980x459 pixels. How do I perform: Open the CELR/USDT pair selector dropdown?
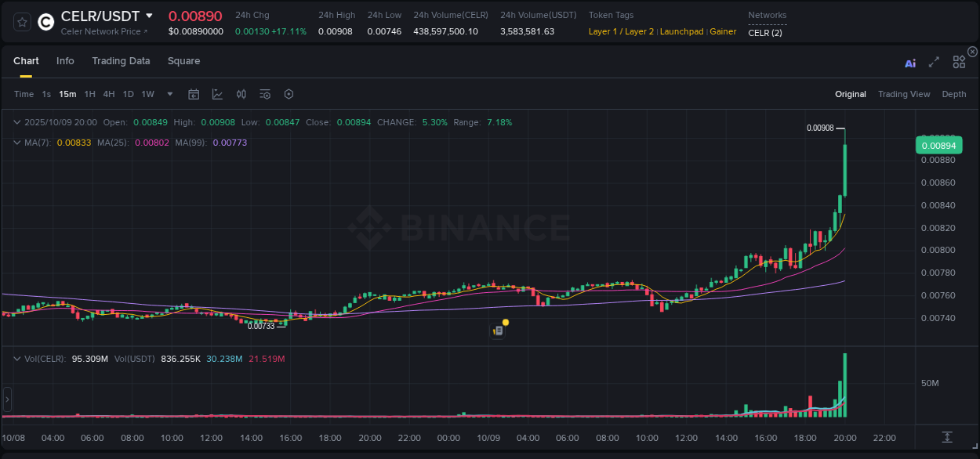[149, 15]
